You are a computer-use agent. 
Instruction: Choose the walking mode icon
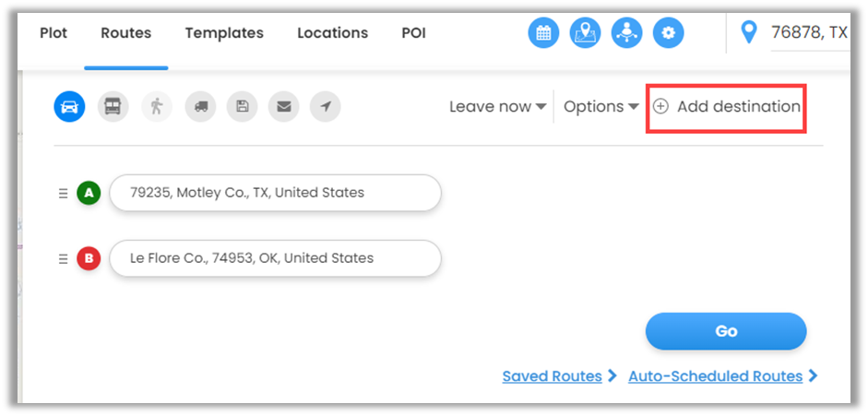(x=157, y=107)
